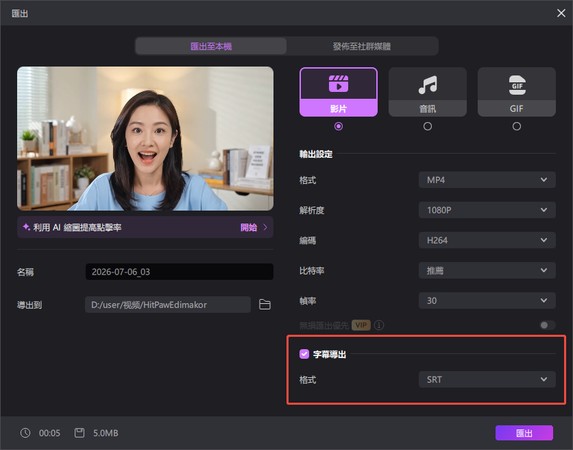Open the 1080P resolution dropdown

tap(487, 210)
